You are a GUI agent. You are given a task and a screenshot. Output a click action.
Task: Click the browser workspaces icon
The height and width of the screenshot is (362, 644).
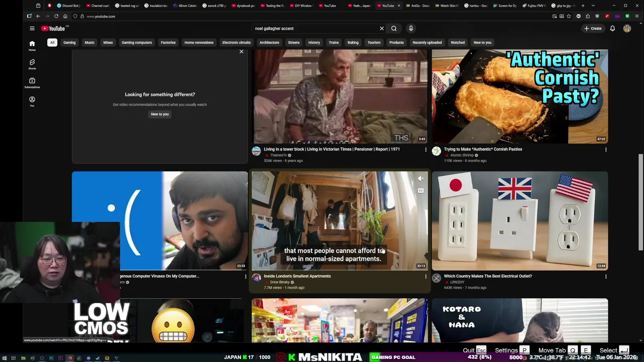38,6
